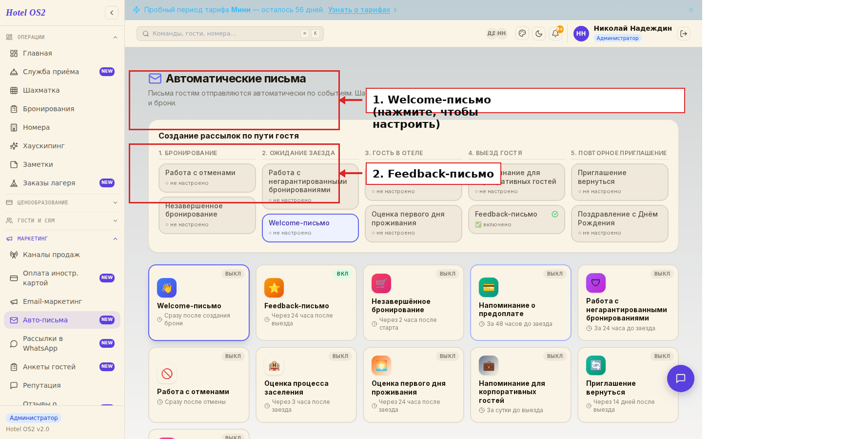This screenshot has height=439, width=868.
Task: Toggle ВЫКЛ on Работа с негарантированными бронированиями card
Action: coord(662,274)
